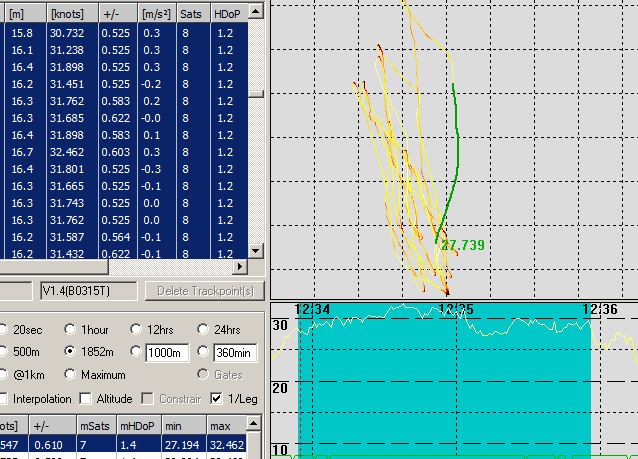
Task: Pick the 24hrs radio option
Action: 206,330
